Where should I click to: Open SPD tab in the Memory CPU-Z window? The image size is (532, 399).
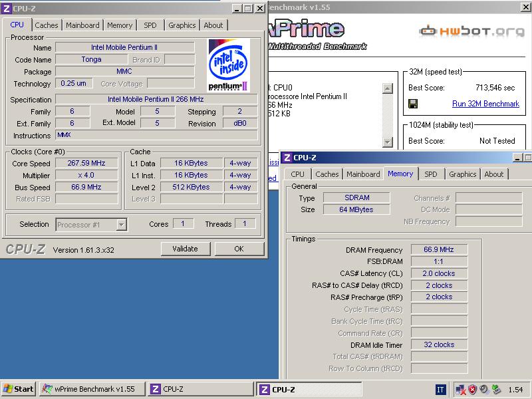click(x=430, y=174)
